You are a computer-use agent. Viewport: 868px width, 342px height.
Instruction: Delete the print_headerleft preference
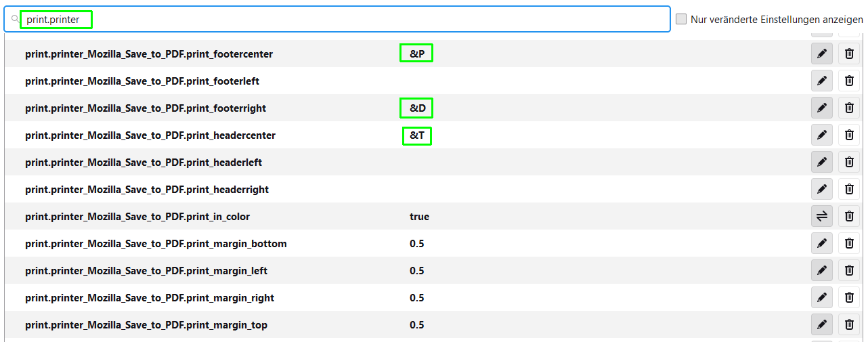[x=849, y=163]
